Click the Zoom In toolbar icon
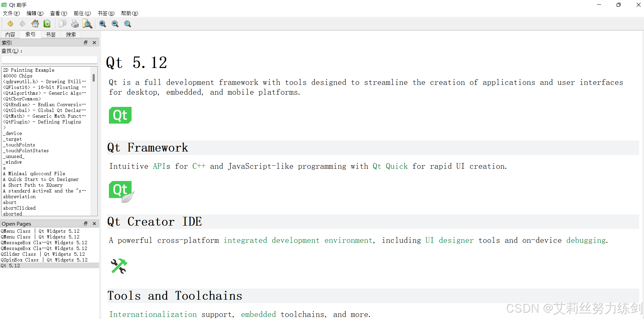644x319 pixels. [102, 24]
